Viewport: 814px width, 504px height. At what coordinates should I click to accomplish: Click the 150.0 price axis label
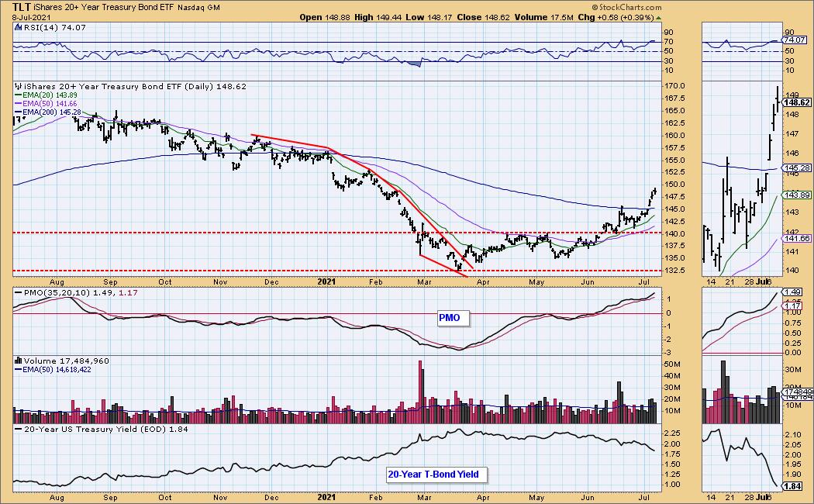pyautogui.click(x=675, y=185)
